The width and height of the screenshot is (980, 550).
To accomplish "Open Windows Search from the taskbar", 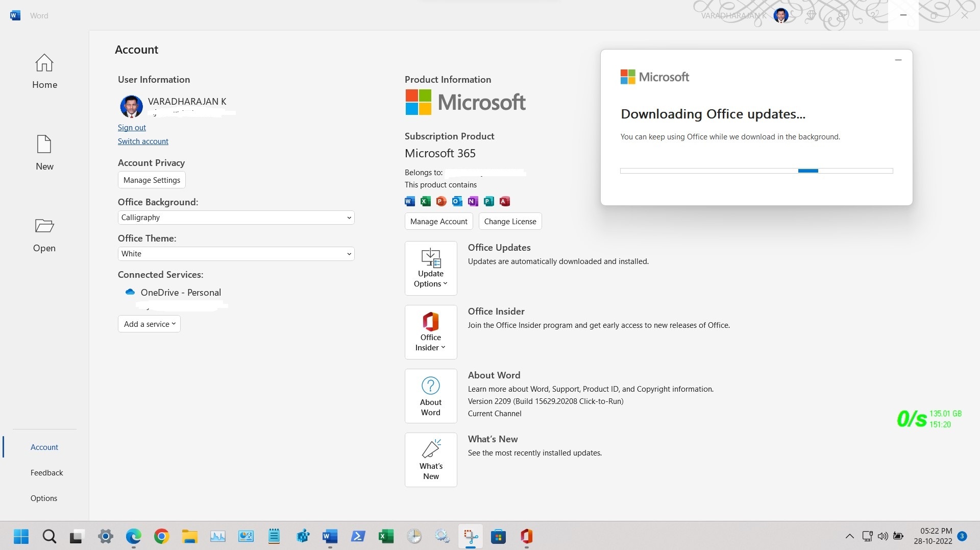I will pyautogui.click(x=50, y=536).
